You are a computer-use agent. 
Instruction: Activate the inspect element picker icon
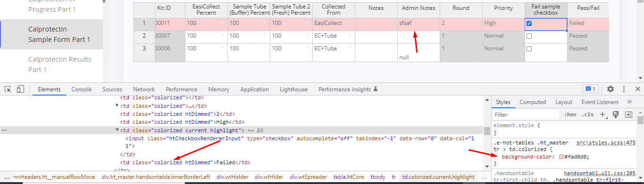tap(8, 89)
